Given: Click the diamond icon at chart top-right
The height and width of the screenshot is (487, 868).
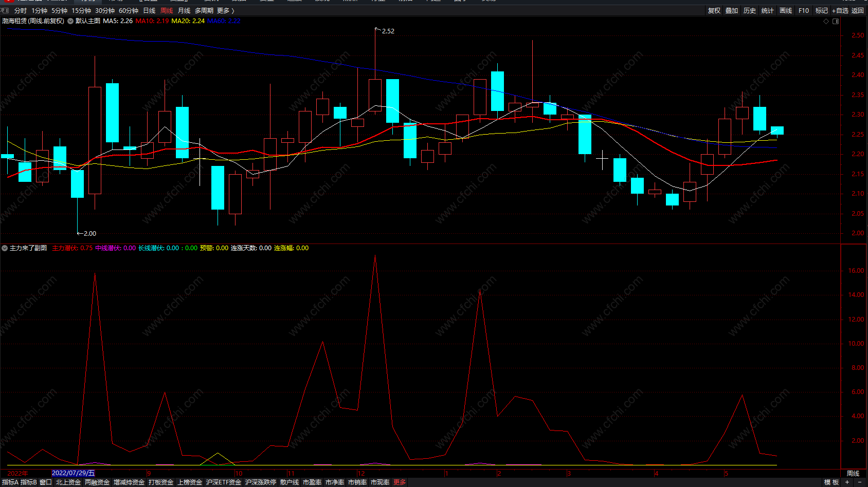Looking at the screenshot, I should (826, 21).
